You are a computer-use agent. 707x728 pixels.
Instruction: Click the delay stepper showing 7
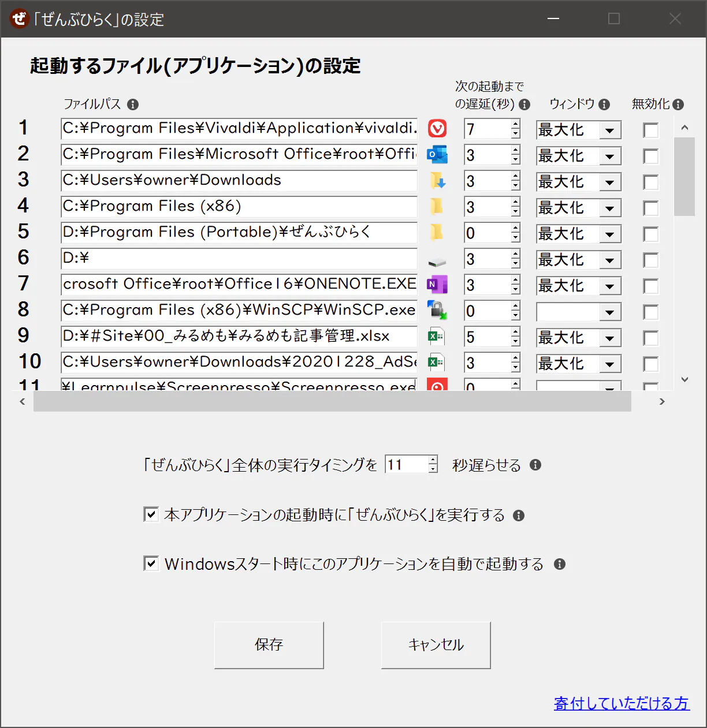tap(492, 129)
